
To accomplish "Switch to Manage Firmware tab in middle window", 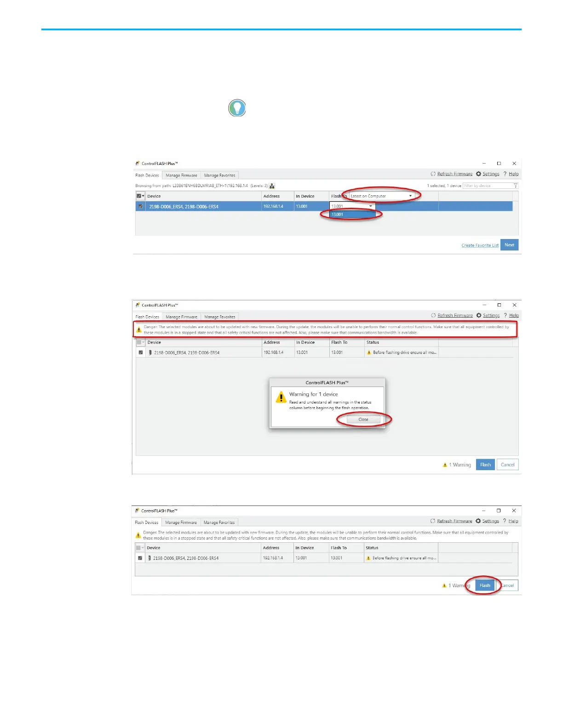I will pos(181,317).
